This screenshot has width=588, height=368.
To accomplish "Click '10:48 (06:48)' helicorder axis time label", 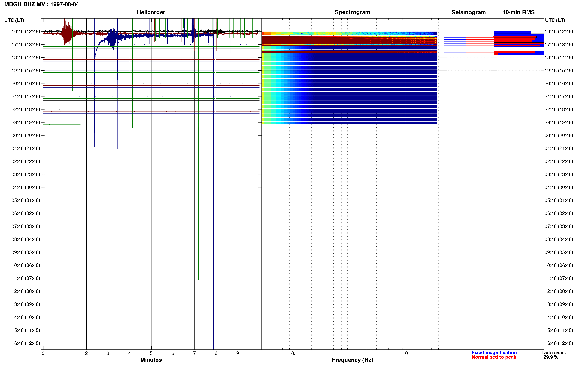I will click(26, 265).
